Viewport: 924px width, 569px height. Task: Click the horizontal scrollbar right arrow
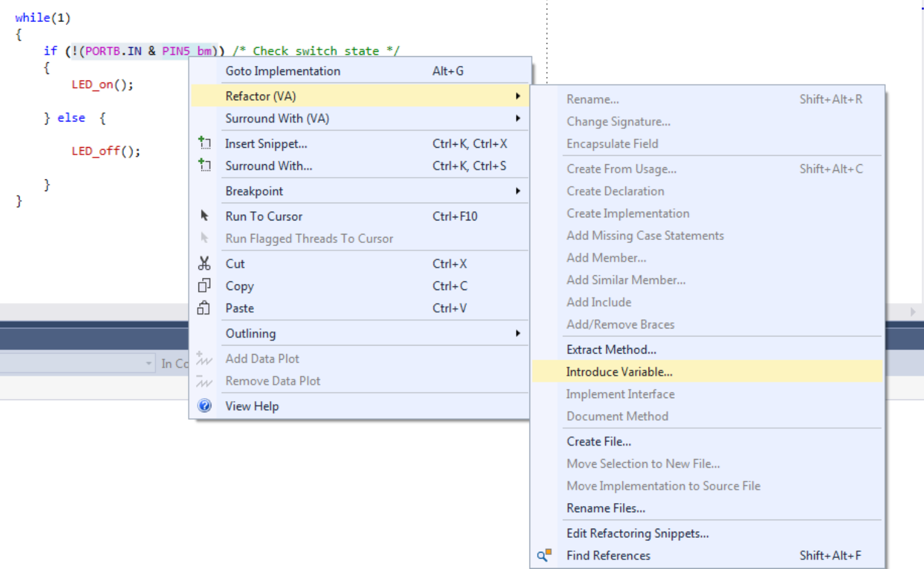912,311
